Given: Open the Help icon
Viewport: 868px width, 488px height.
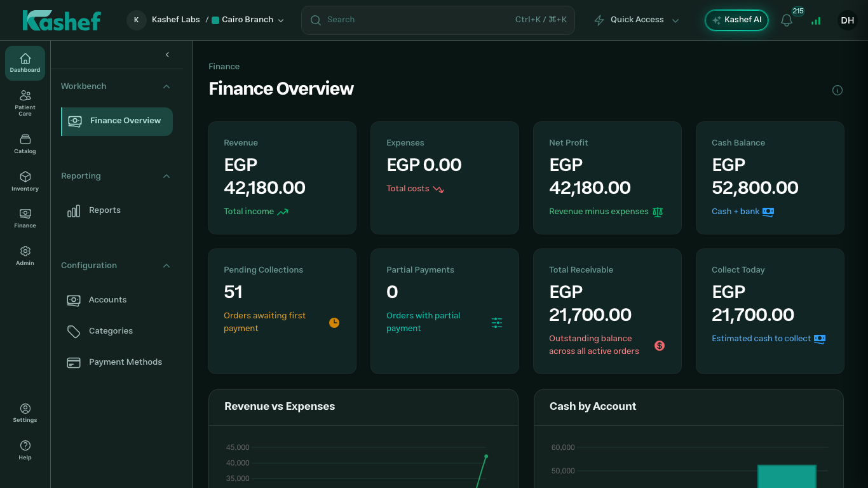Looking at the screenshot, I should click(x=25, y=451).
